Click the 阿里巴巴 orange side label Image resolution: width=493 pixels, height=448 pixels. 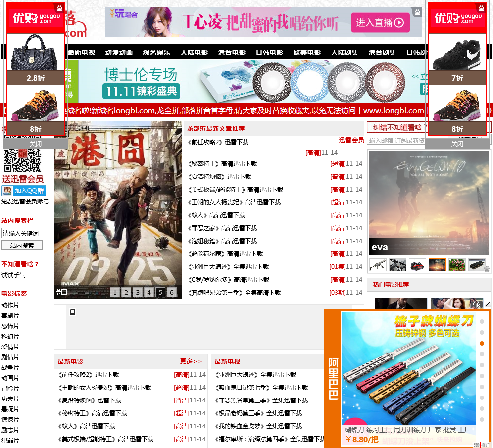pos(333,378)
